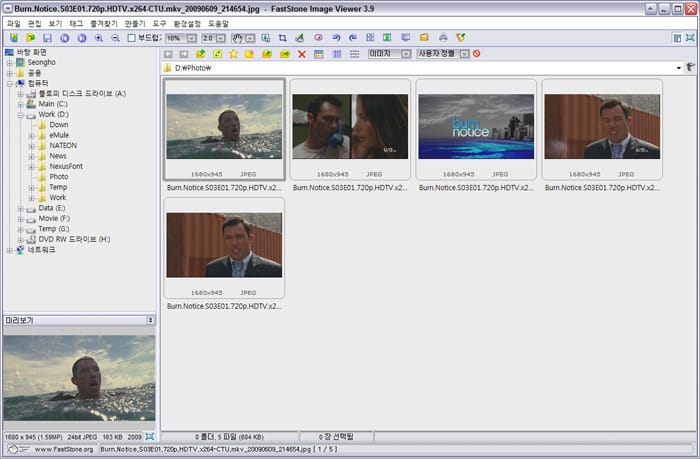The height and width of the screenshot is (459, 700).
Task: Click the email/folder icon beside the printer
Action: [424, 38]
